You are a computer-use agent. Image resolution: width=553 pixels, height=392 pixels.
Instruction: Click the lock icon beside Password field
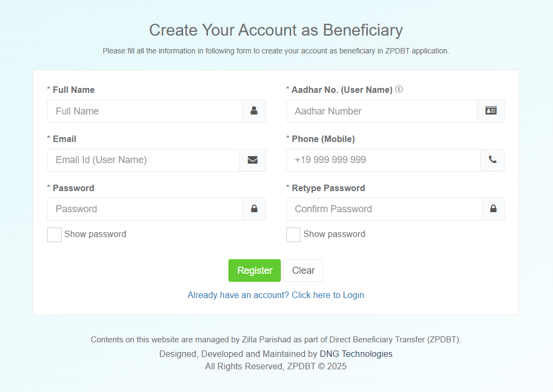click(x=254, y=209)
